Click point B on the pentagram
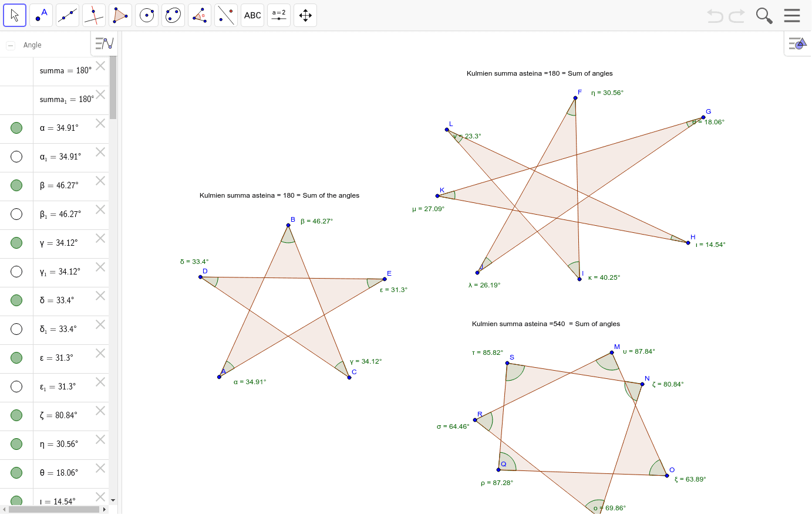This screenshot has height=515, width=812. pos(288,225)
